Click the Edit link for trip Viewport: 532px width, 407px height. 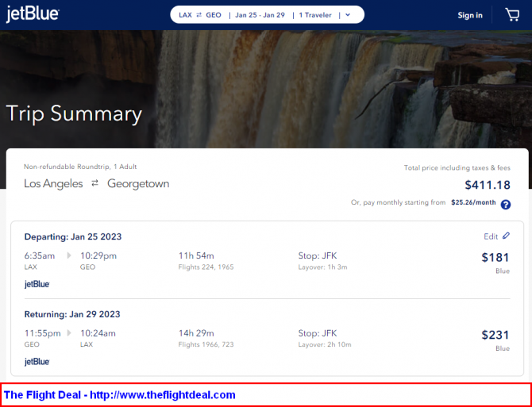click(491, 236)
